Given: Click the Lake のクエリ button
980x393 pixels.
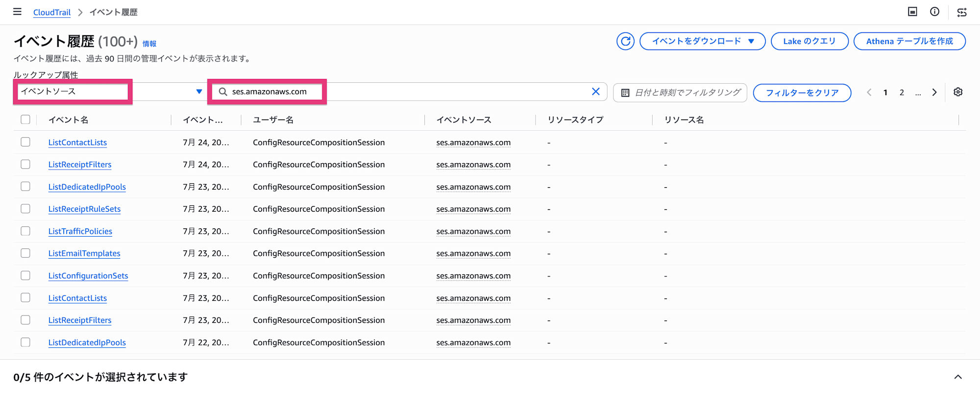Looking at the screenshot, I should tap(809, 41).
